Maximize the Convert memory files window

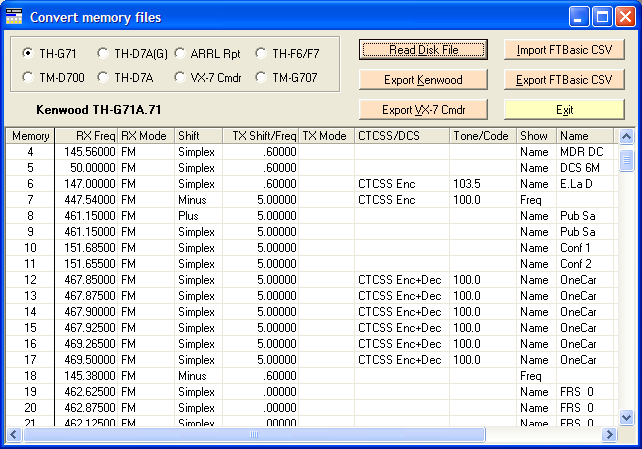[x=602, y=17]
